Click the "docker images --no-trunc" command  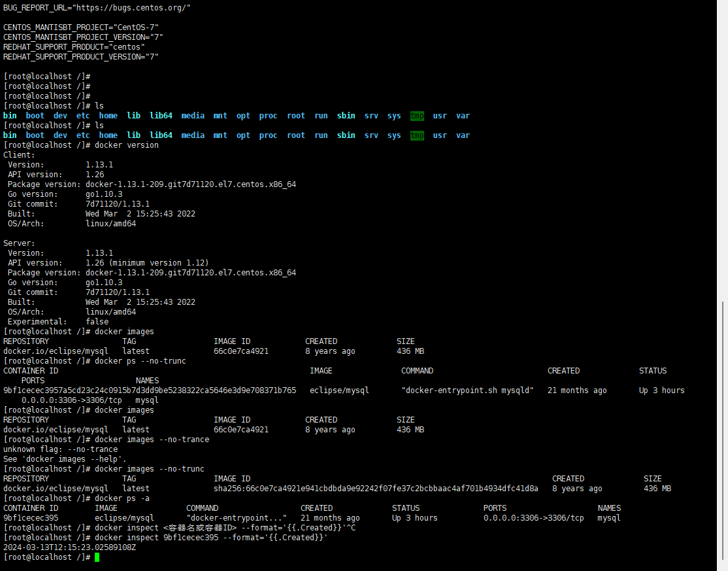click(x=150, y=469)
